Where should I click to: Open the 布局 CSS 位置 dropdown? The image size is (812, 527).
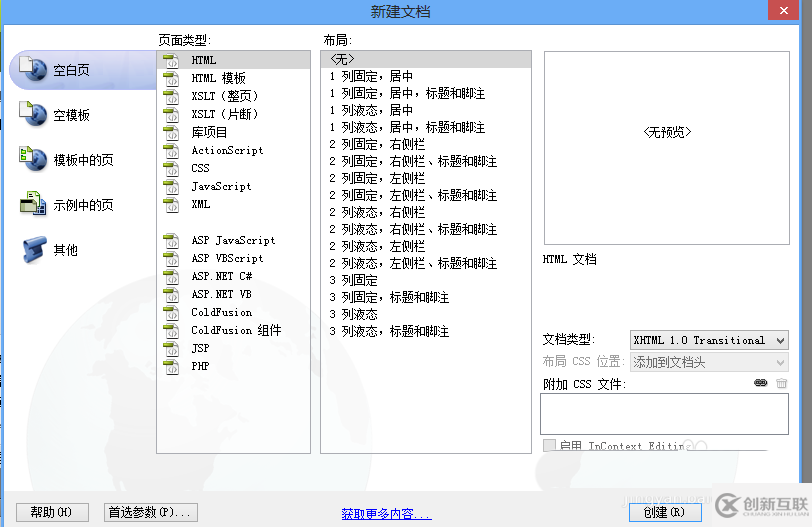(x=709, y=362)
